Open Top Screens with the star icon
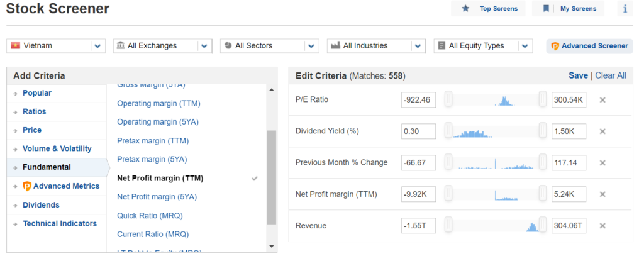This screenshot has width=644, height=261. tap(488, 8)
